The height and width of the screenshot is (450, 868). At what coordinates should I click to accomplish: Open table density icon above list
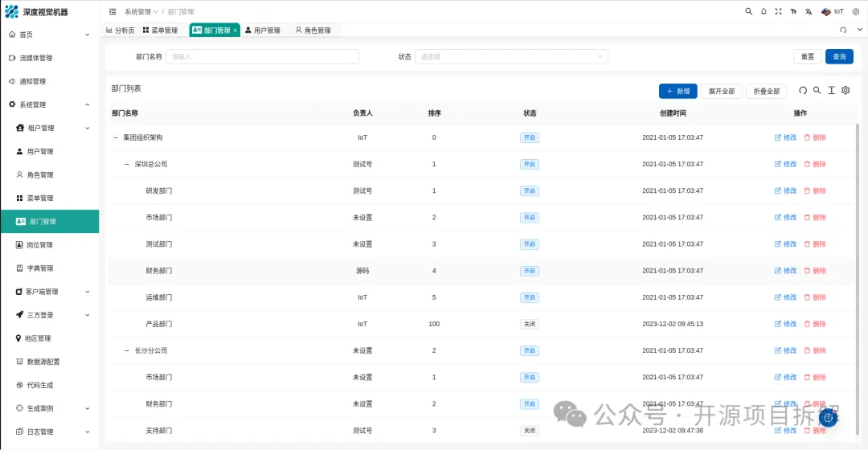pos(831,90)
